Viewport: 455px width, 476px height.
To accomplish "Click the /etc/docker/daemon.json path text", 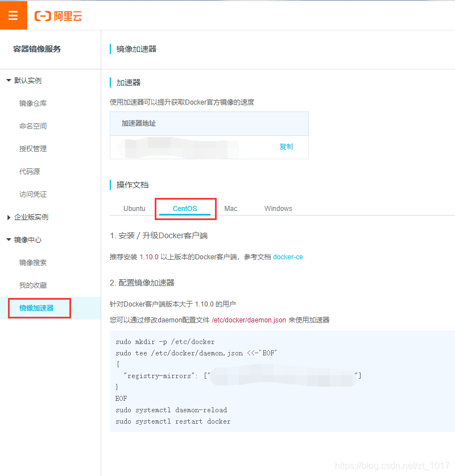I will pyautogui.click(x=249, y=320).
